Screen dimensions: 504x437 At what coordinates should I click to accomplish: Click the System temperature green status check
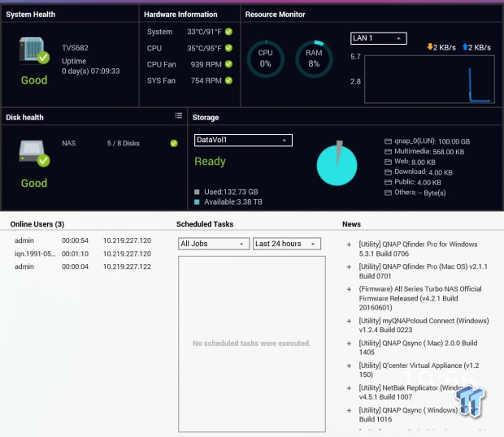coord(228,32)
